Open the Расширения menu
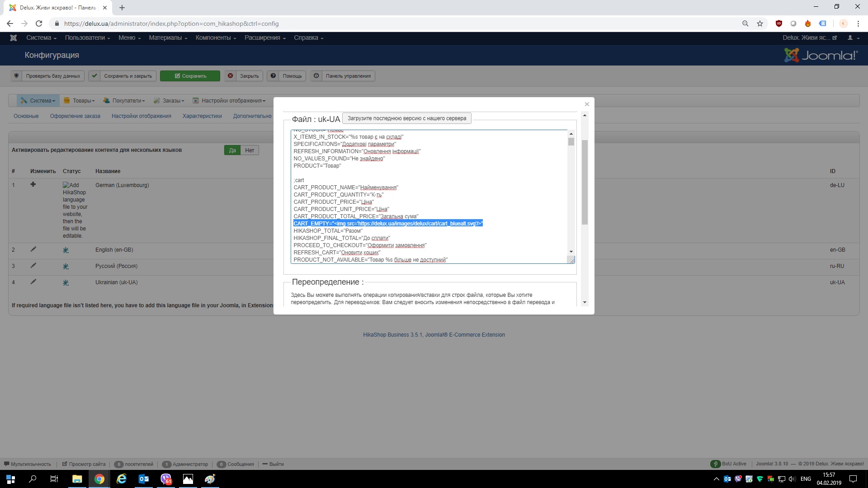The width and height of the screenshot is (868, 488). pyautogui.click(x=265, y=38)
